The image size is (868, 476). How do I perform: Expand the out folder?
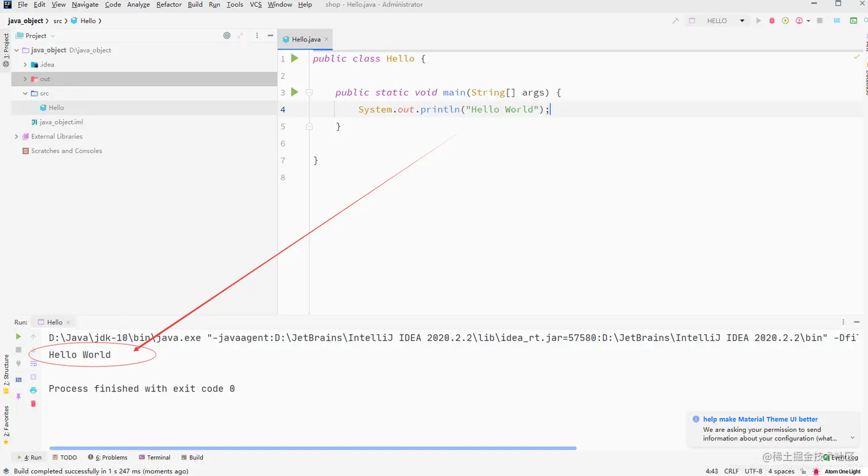click(x=25, y=79)
